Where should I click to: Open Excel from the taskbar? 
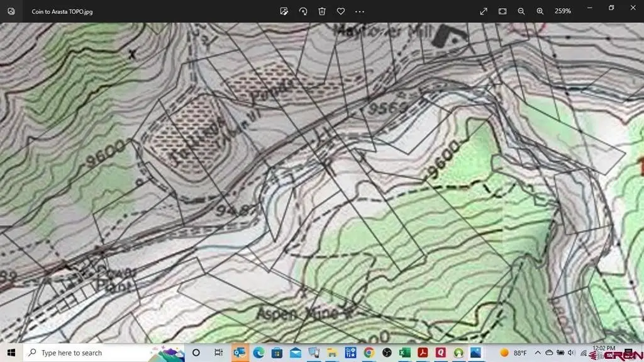click(405, 353)
